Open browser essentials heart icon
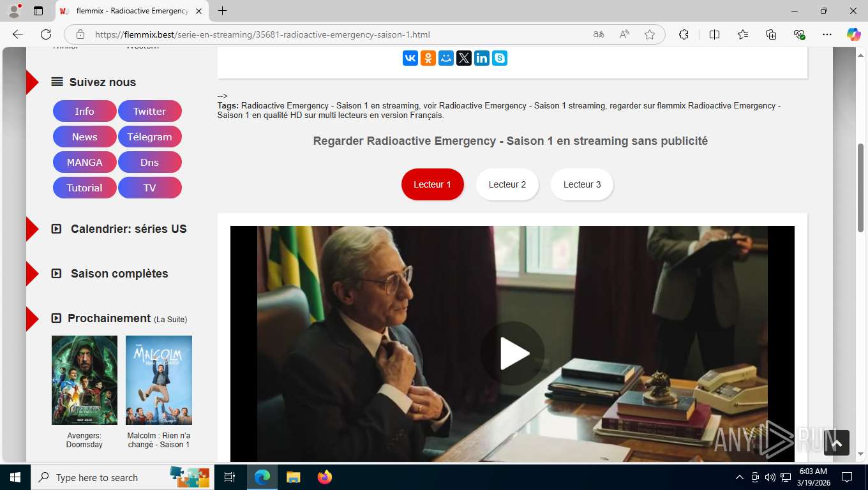This screenshot has width=868, height=490. pos(799,34)
